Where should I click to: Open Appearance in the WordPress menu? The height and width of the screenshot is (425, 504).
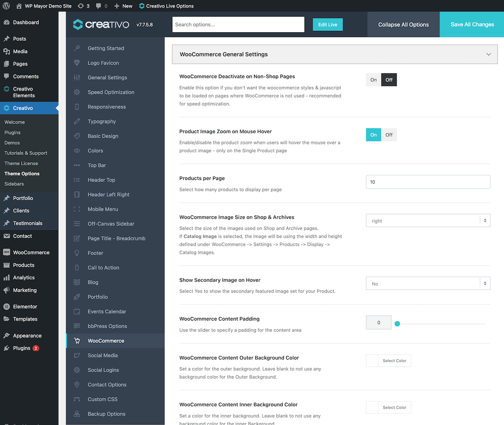point(27,336)
